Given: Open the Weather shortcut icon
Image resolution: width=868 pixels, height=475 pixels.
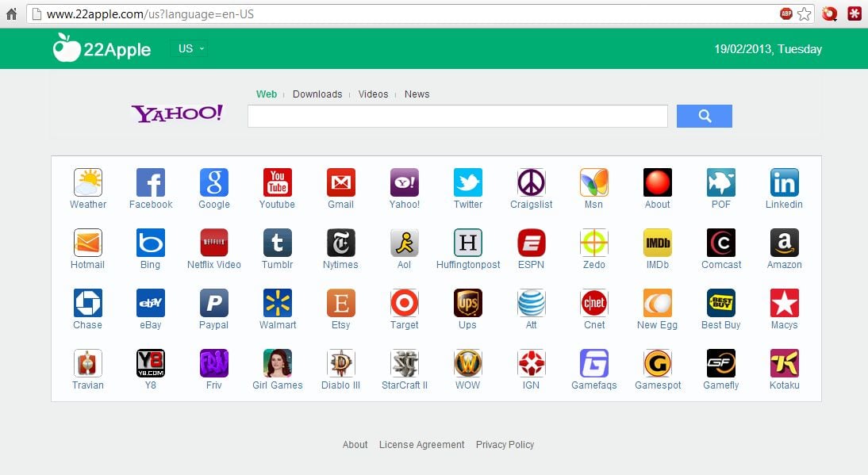Looking at the screenshot, I should [87, 182].
